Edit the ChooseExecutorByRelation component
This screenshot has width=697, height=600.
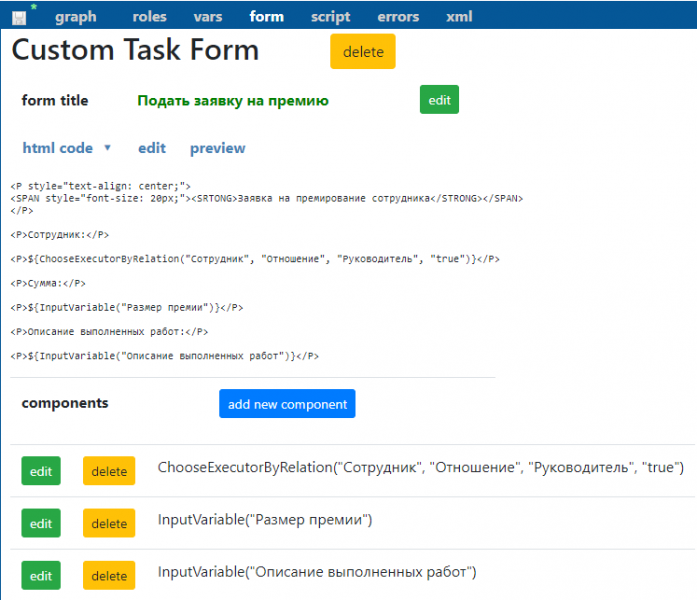click(x=41, y=471)
